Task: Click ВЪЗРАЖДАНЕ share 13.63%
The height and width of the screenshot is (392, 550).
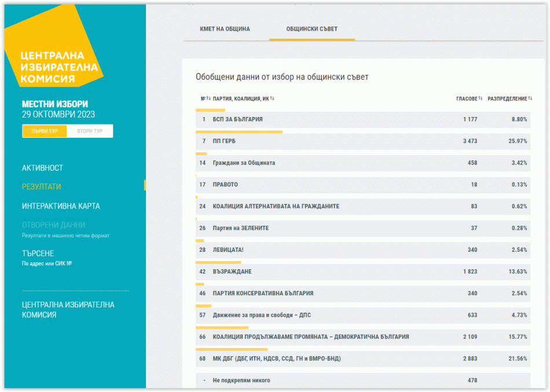Action: [518, 272]
